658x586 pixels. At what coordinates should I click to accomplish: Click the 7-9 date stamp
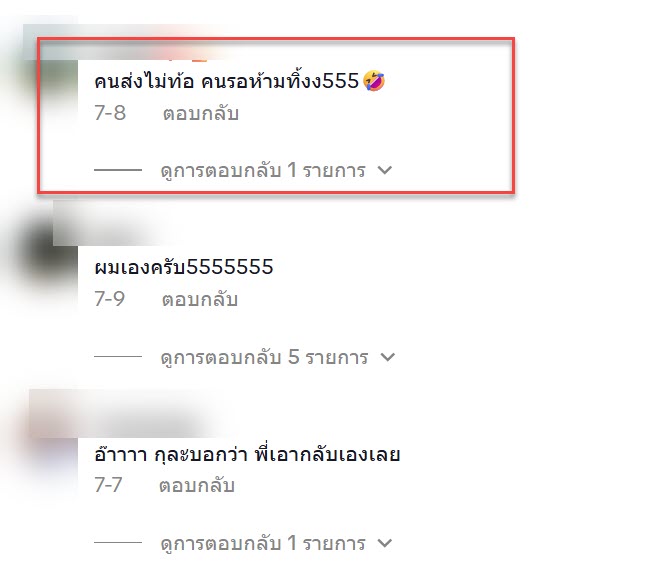pyautogui.click(x=110, y=299)
